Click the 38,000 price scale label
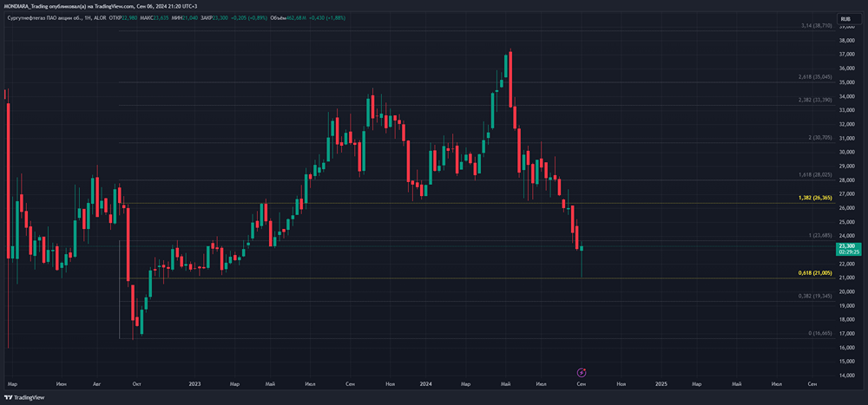Image resolution: width=868 pixels, height=405 pixels. pyautogui.click(x=847, y=41)
